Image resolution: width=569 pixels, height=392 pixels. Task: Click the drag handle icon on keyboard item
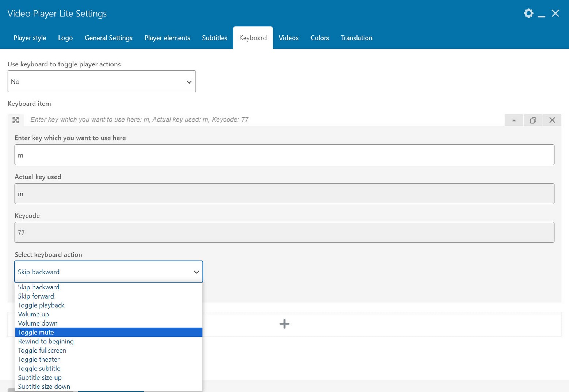point(16,120)
